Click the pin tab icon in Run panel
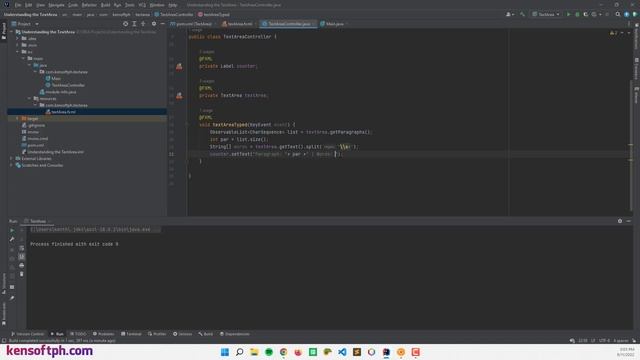 coord(12,298)
